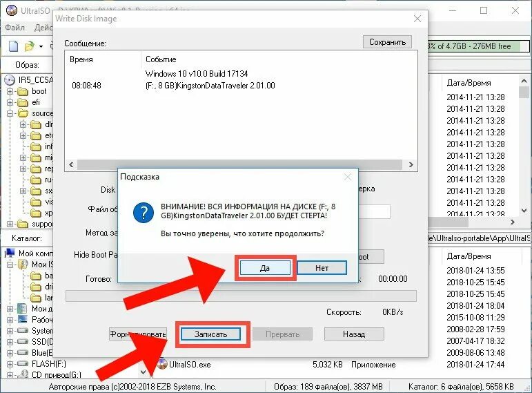The image size is (532, 393).
Task: Expand the Рабочий стол node
Action: [10, 320]
